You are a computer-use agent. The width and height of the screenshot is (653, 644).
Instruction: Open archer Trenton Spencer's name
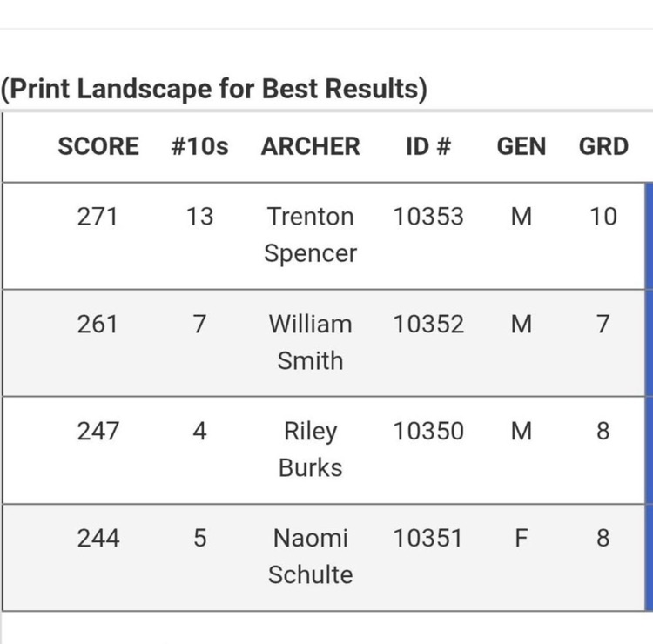(310, 235)
